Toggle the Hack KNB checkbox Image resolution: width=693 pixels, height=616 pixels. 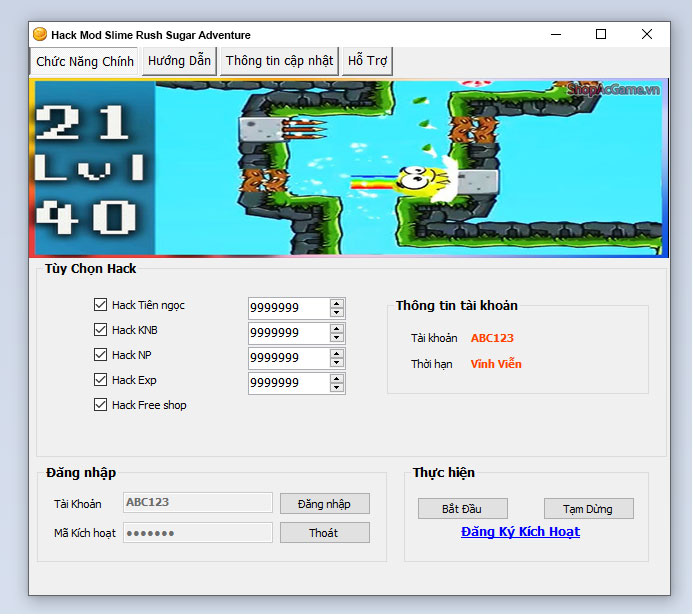pyautogui.click(x=100, y=330)
